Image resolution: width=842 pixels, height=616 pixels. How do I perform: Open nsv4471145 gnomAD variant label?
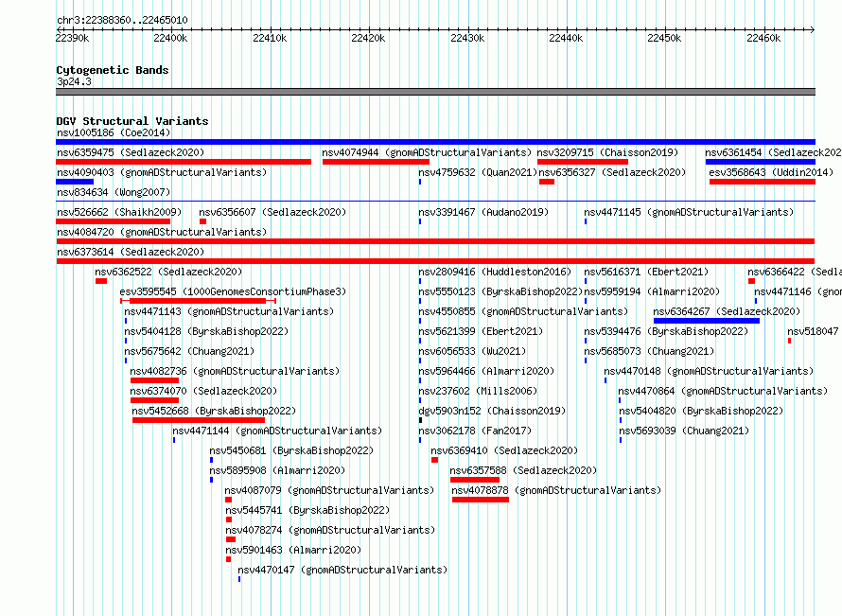pos(689,212)
